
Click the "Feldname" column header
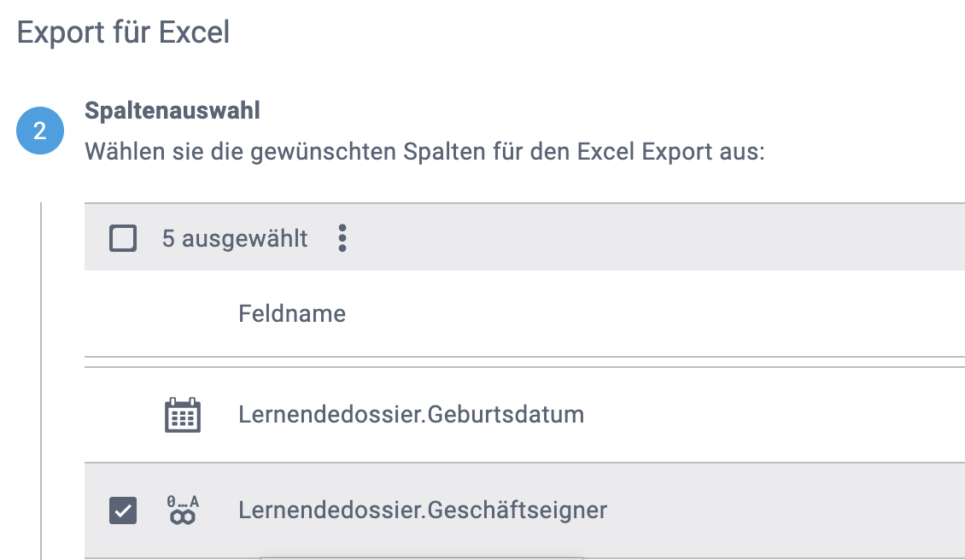292,314
